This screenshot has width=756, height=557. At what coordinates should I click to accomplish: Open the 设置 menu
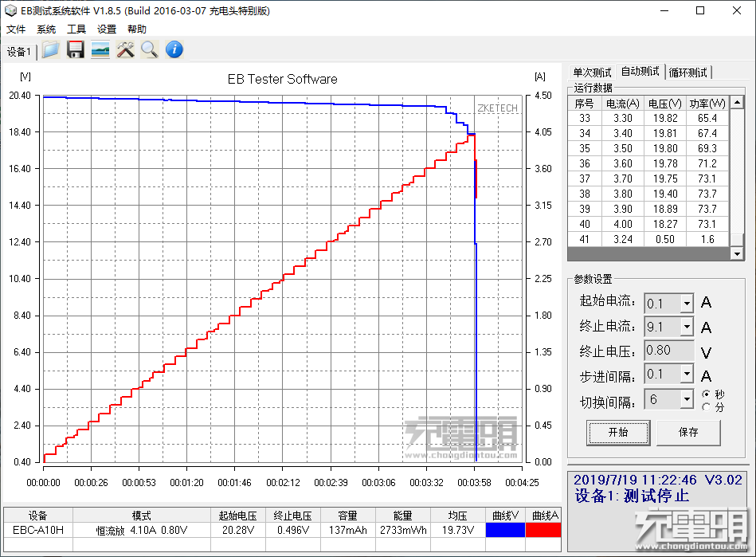[105, 29]
